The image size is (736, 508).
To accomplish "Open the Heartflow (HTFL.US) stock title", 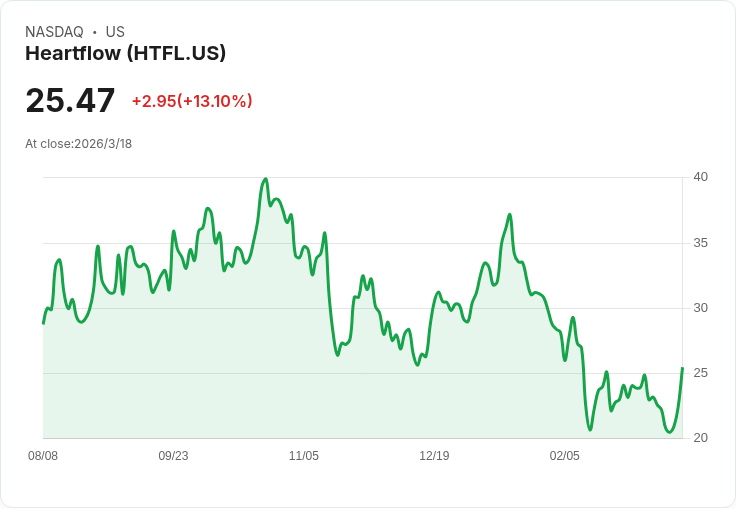I will (125, 53).
